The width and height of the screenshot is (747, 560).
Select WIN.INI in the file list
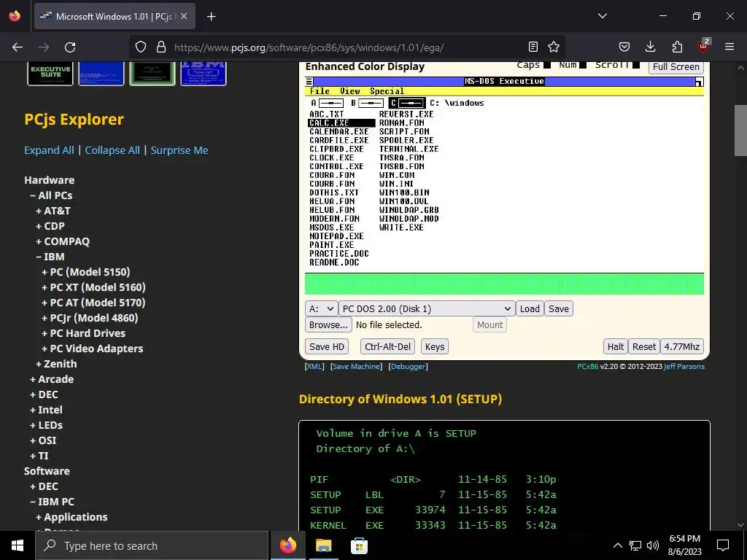pyautogui.click(x=396, y=184)
